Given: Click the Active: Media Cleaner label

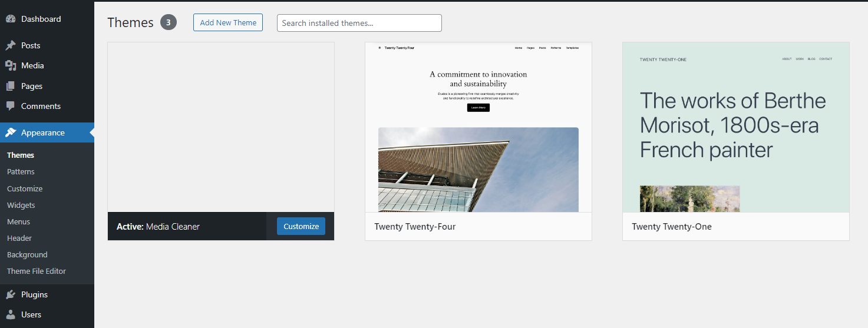Looking at the screenshot, I should [x=158, y=226].
